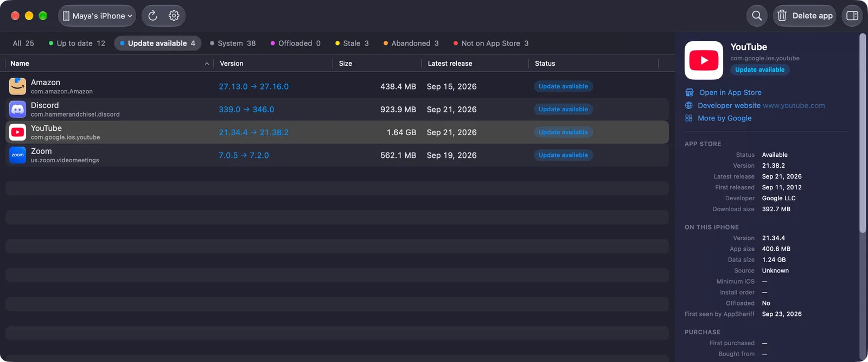Select System 38 filter tab
The height and width of the screenshot is (362, 868).
coord(233,43)
